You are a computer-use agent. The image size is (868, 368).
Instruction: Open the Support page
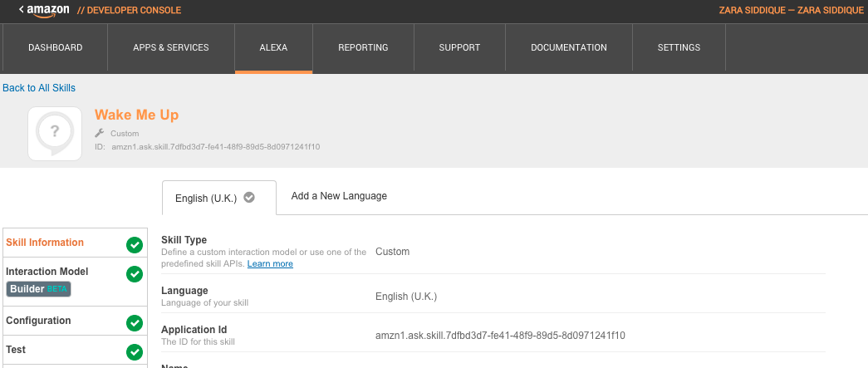459,47
